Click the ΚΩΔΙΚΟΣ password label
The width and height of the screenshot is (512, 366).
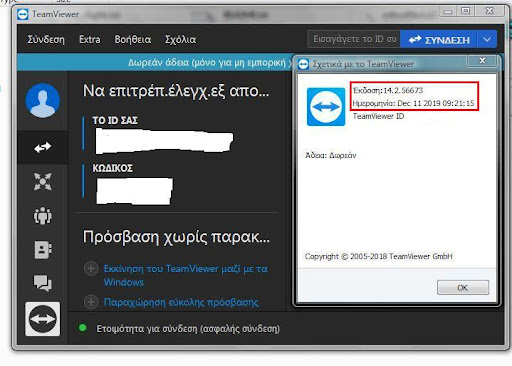pos(113,168)
